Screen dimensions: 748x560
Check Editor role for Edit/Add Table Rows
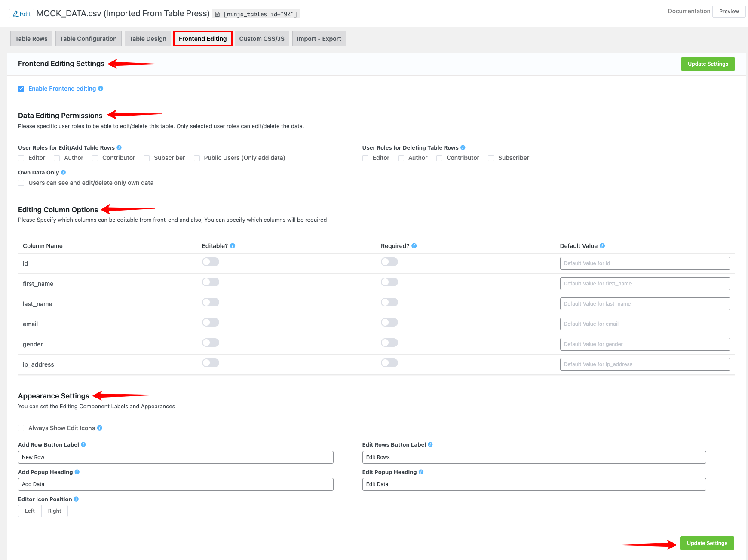21,158
